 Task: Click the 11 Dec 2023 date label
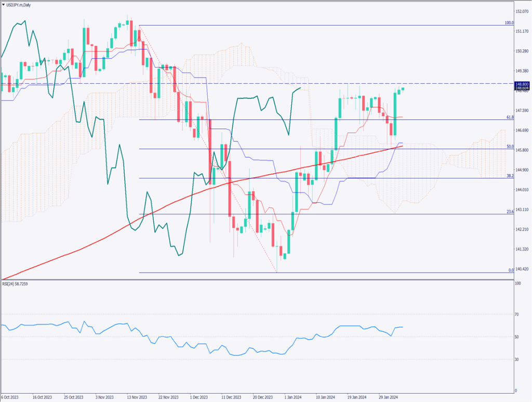(231, 397)
